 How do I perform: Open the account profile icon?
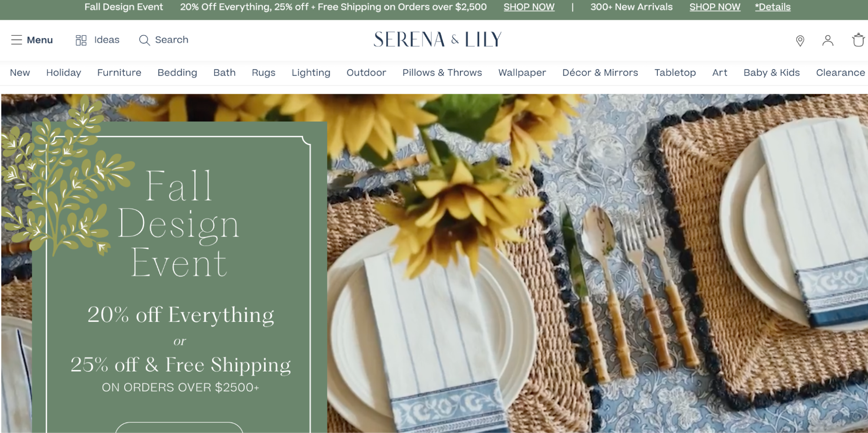[828, 40]
